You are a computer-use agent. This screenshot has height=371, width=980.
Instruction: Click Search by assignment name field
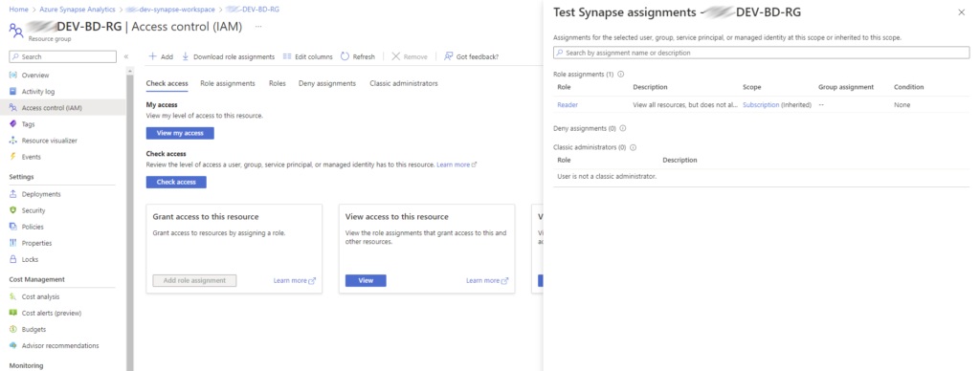762,54
